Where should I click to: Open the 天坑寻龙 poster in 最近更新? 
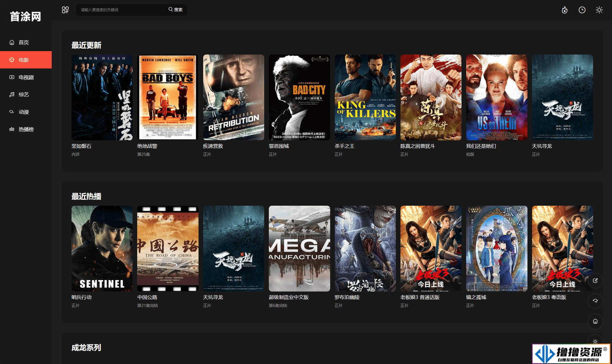point(562,98)
